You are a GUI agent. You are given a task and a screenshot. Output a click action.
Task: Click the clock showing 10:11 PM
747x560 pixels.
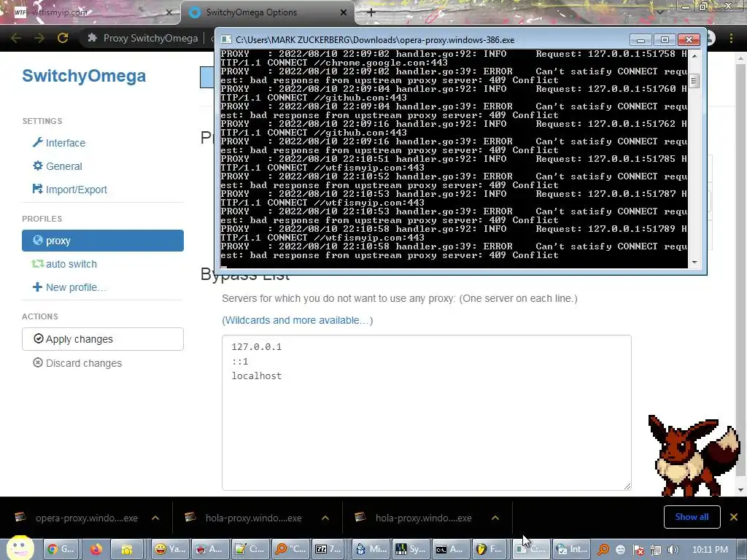[x=710, y=549]
